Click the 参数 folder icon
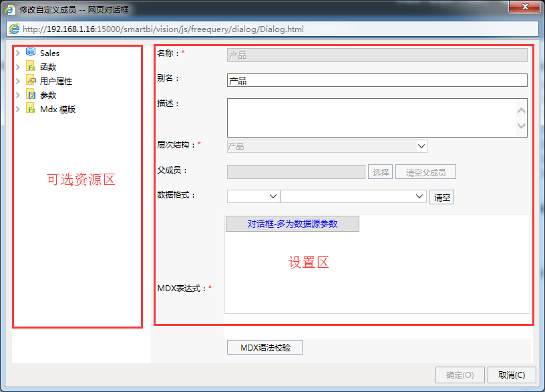Image resolution: width=545 pixels, height=392 pixels. click(x=31, y=95)
